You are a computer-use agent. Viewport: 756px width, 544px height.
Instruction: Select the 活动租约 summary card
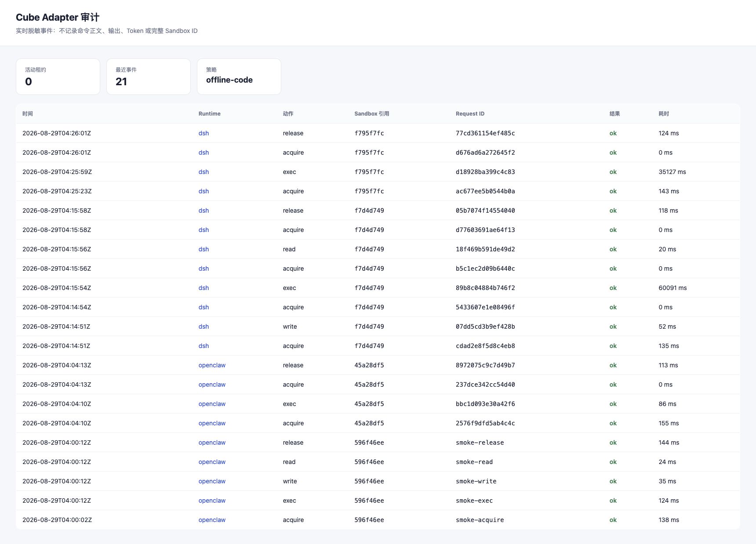58,76
